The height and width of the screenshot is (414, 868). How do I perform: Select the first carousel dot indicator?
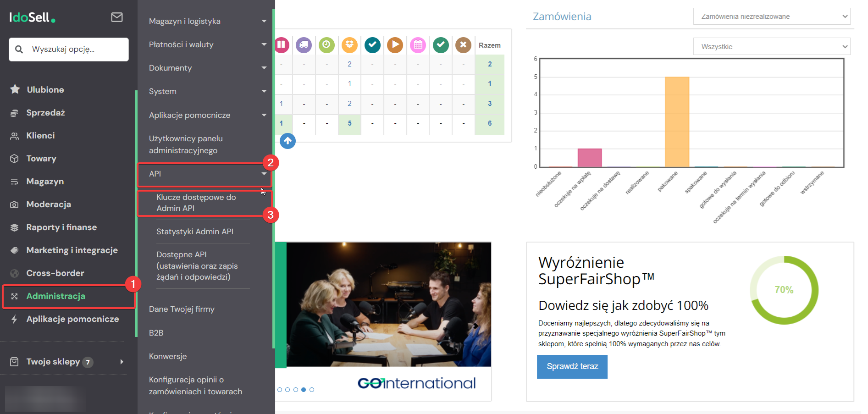[x=280, y=390]
